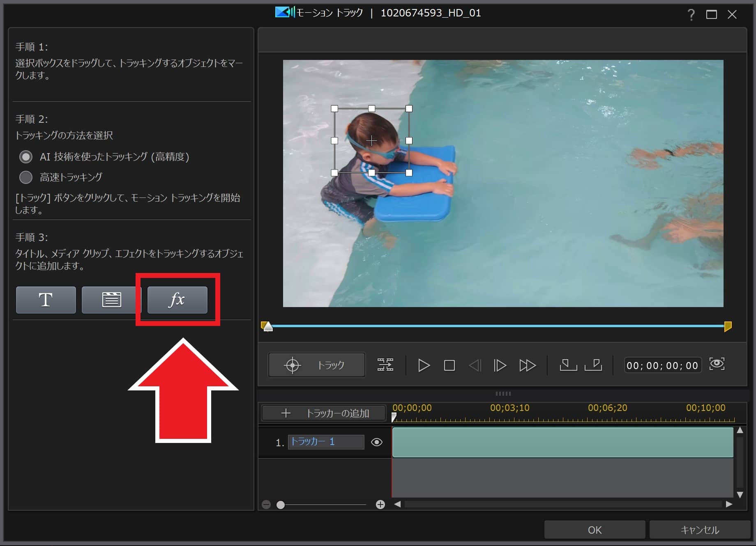This screenshot has height=546, width=756.
Task: Click the 00;03;10 ruler label
Action: (x=509, y=408)
